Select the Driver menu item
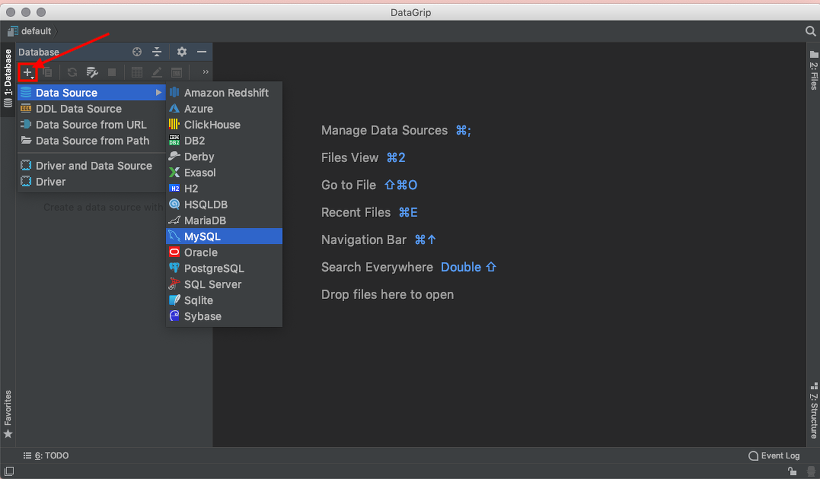Screen dimensions: 820x479 [92, 182]
